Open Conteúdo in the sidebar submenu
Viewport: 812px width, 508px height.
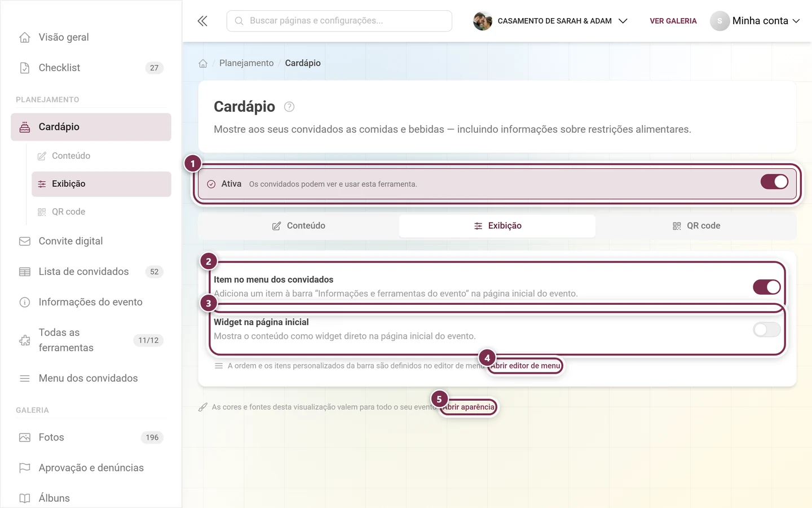tap(101, 156)
